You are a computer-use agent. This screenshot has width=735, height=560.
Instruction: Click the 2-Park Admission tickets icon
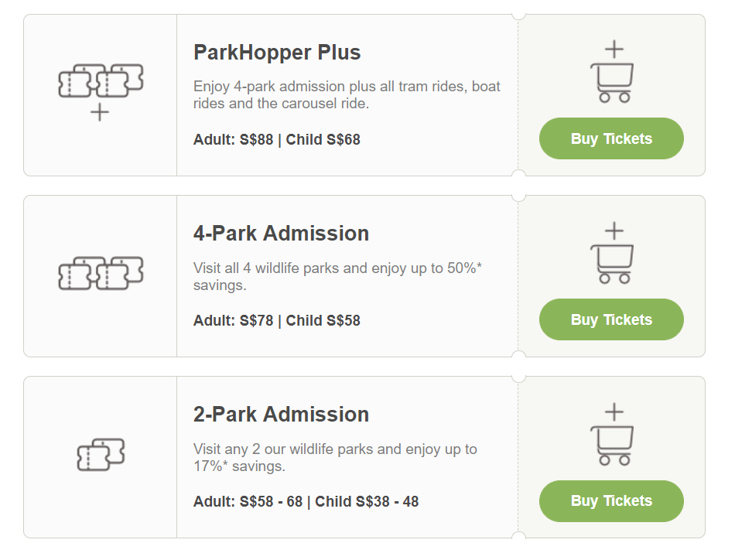click(101, 454)
